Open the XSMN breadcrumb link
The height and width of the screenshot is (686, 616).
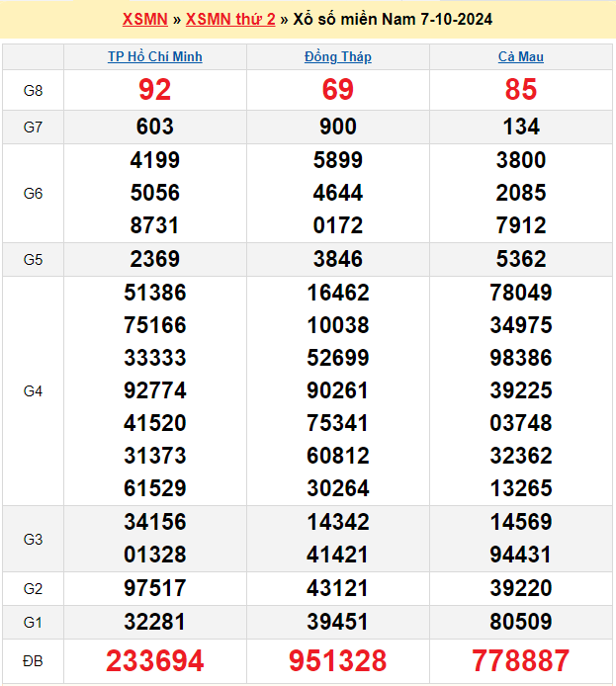coord(144,20)
